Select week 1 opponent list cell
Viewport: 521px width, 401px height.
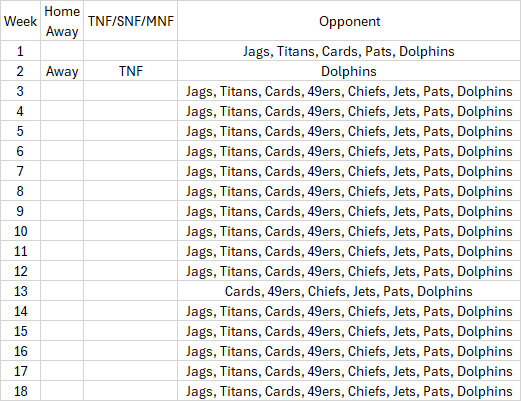[x=349, y=51]
